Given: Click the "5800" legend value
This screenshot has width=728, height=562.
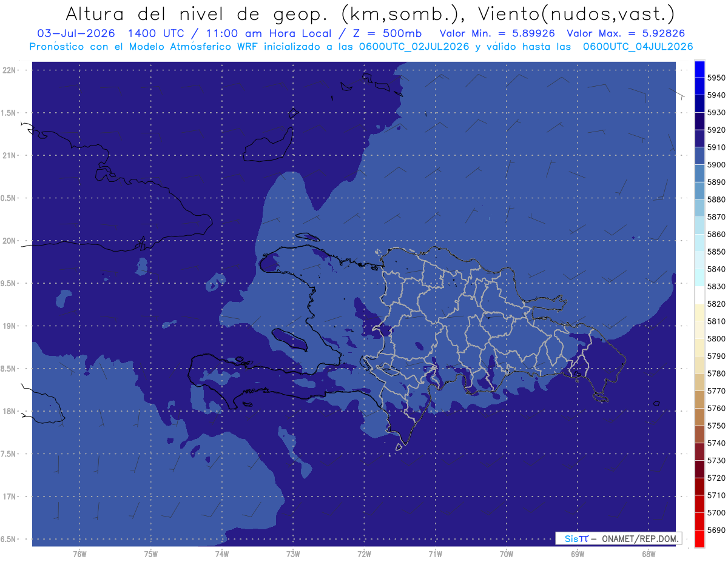Looking at the screenshot, I should (716, 338).
